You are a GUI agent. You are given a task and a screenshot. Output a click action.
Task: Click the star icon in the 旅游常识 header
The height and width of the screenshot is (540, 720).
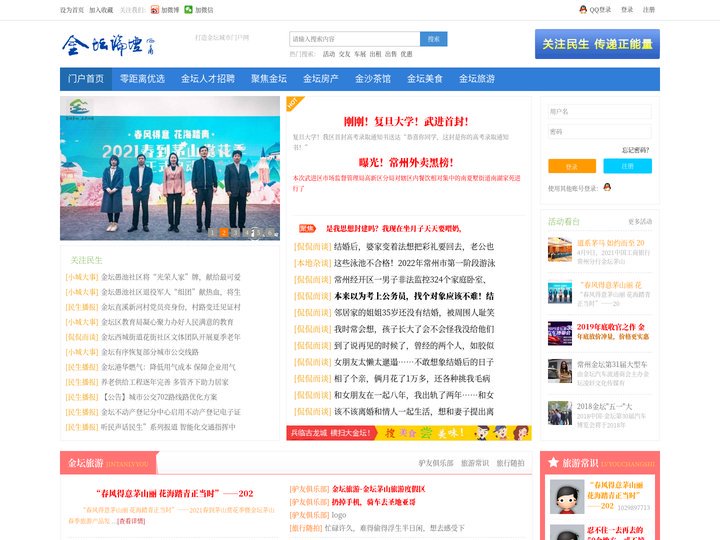[553, 462]
